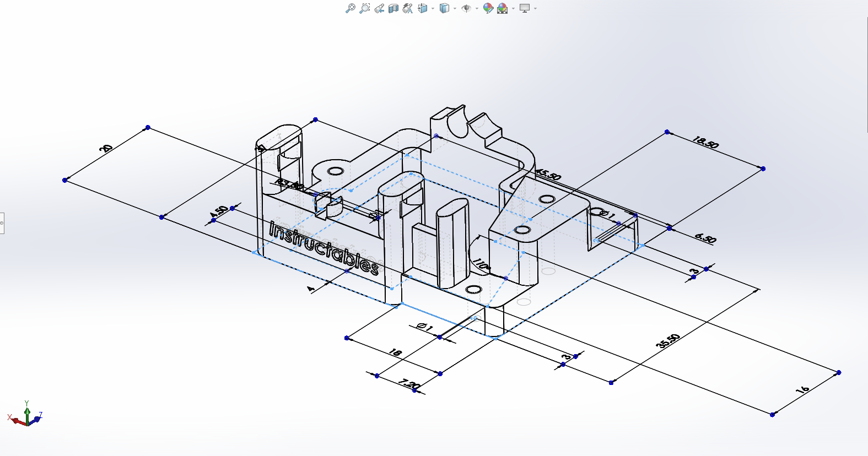Toggle the Section View tool

click(393, 8)
